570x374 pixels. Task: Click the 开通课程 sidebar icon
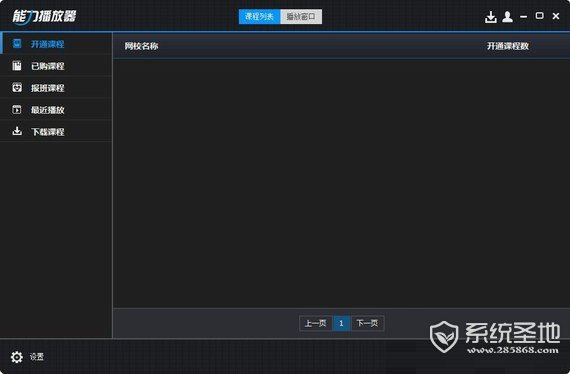[17, 44]
